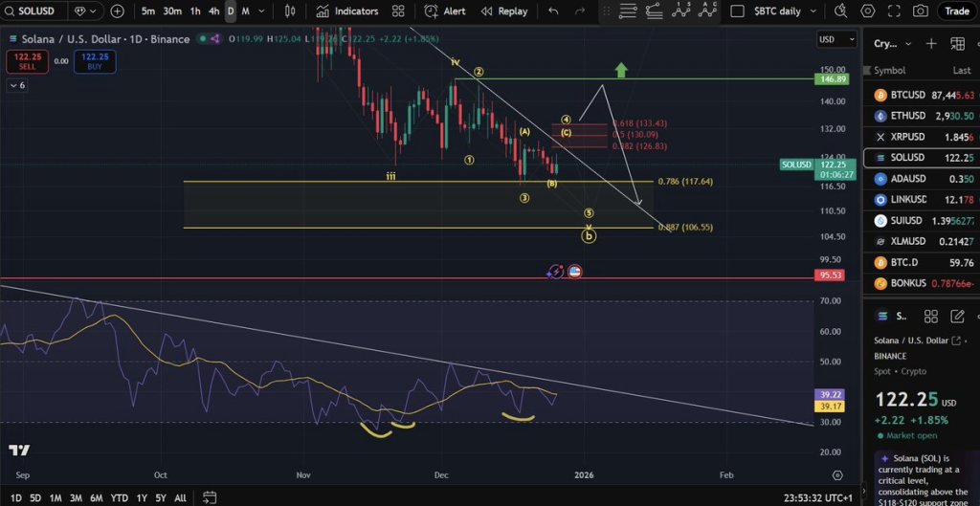Select the 1D date range
The width and height of the screenshot is (980, 506).
(x=16, y=498)
